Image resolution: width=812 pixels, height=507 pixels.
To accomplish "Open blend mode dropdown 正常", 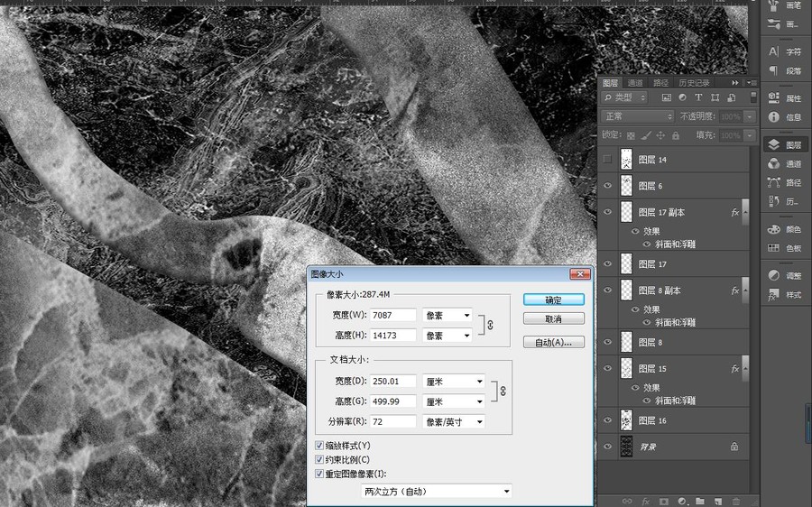I will point(638,116).
